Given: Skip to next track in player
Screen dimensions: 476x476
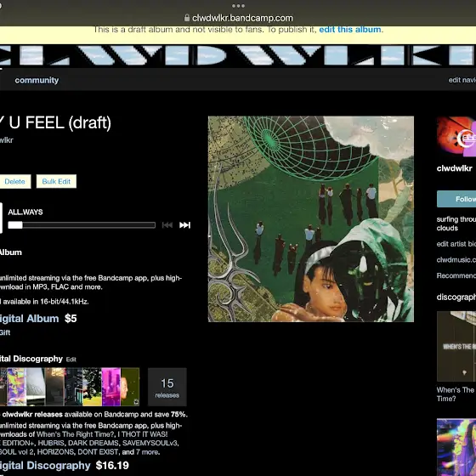Looking at the screenshot, I should pyautogui.click(x=184, y=225).
